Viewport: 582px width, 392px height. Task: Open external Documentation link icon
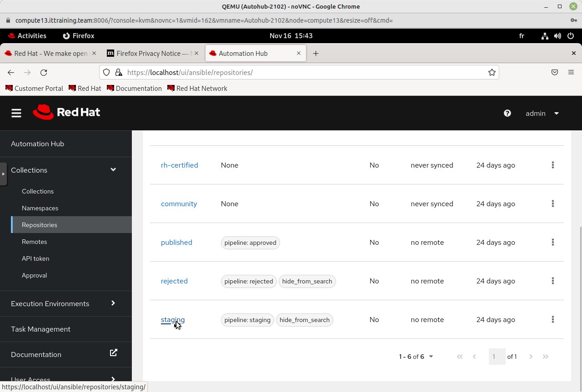click(114, 352)
